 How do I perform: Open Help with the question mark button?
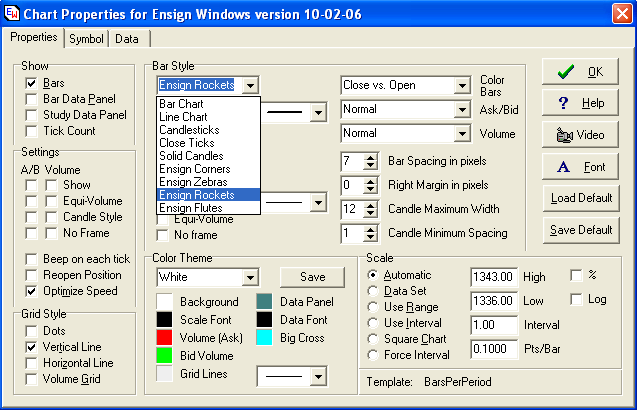coord(581,103)
